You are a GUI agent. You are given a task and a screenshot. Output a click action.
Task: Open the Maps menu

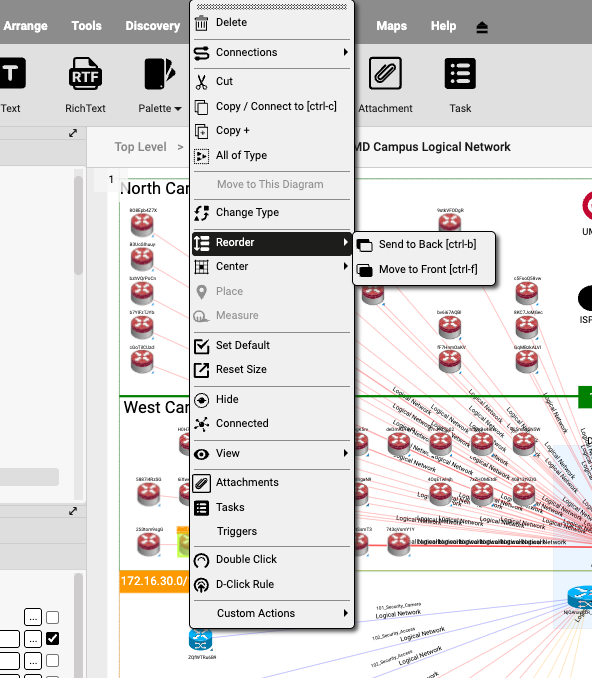point(391,26)
